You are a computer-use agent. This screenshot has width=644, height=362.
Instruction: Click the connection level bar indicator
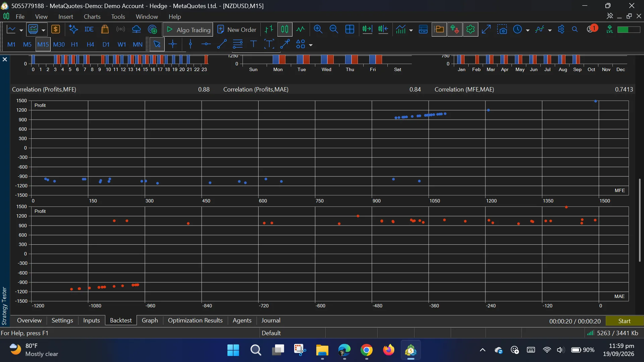(629, 29)
